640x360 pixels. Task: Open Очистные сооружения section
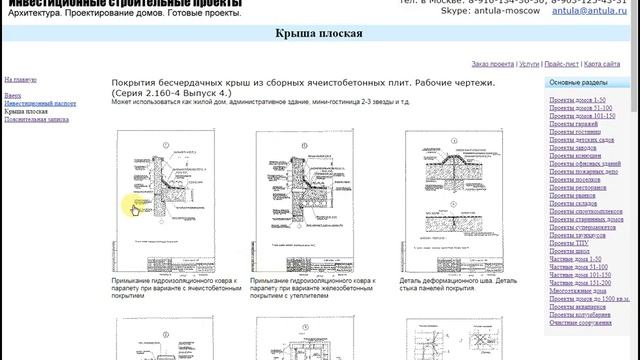[580, 323]
